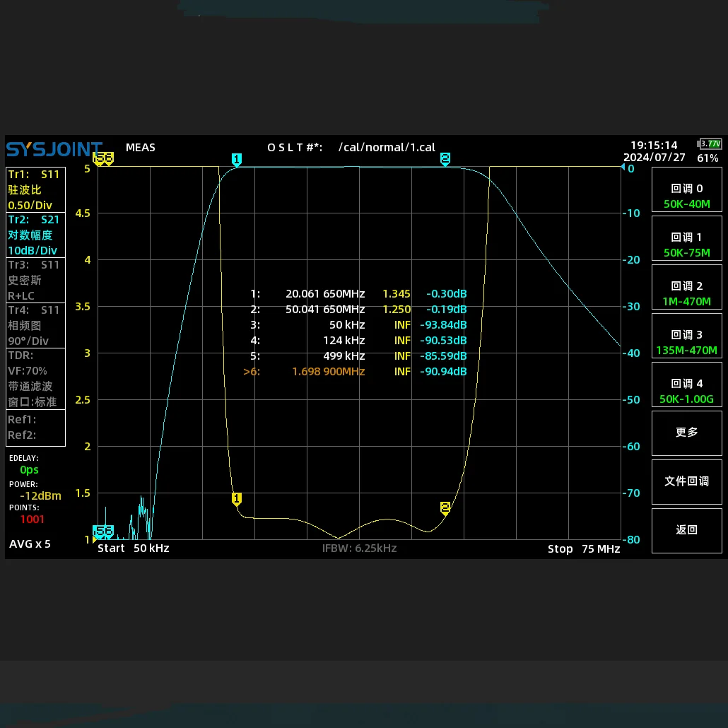Tap the stacked markers at top-left of graph
This screenshot has width=728, height=728.
(x=104, y=159)
